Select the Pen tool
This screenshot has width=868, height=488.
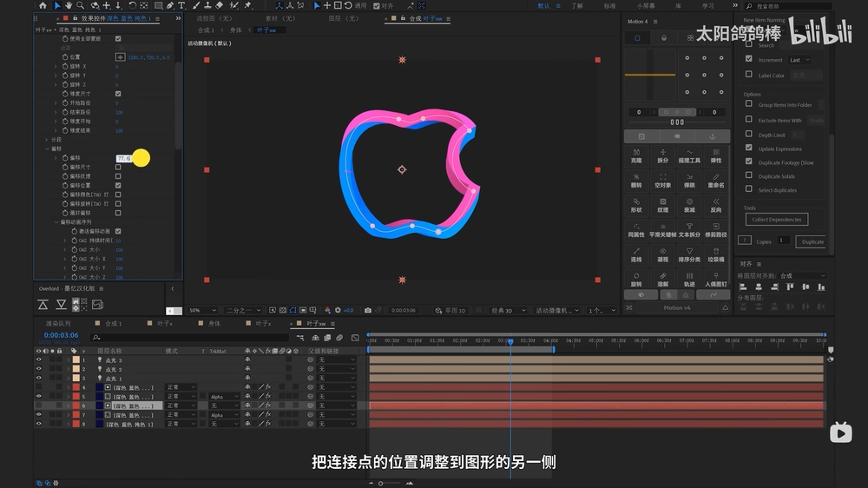tap(170, 5)
